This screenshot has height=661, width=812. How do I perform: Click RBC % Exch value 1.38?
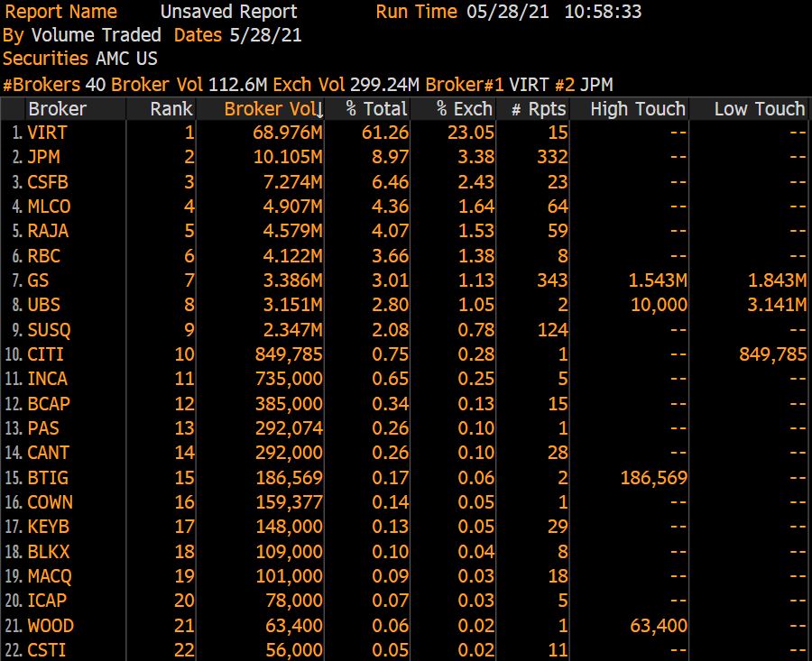tap(475, 255)
